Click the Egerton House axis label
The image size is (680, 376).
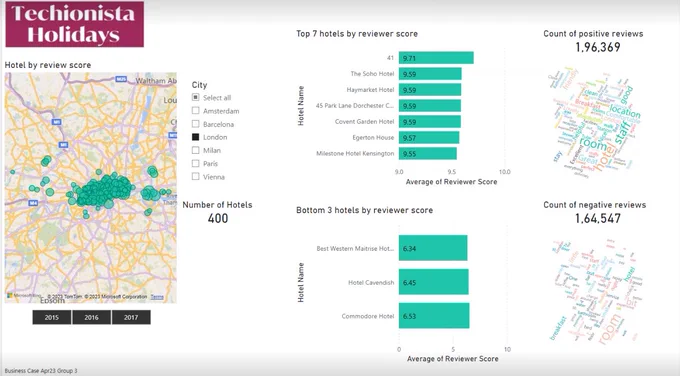pyautogui.click(x=373, y=137)
